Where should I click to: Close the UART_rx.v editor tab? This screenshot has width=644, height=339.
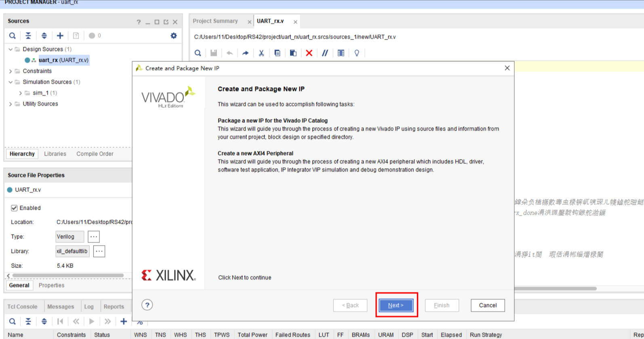tap(295, 22)
